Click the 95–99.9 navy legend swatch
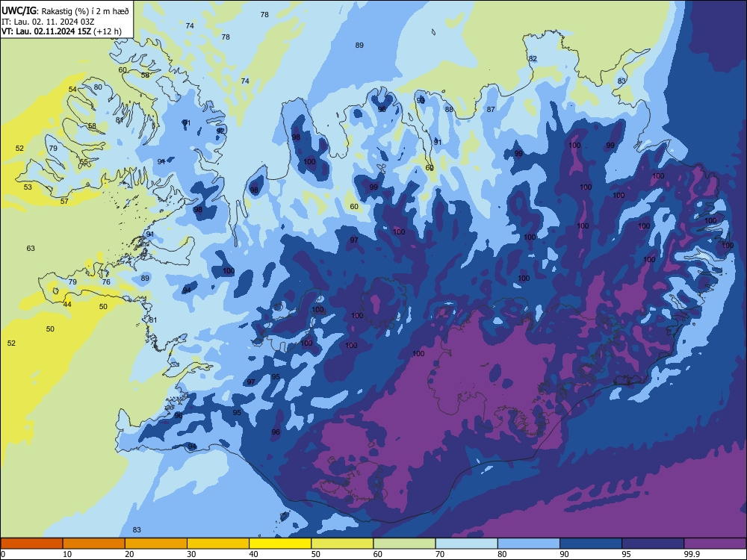The width and height of the screenshot is (747, 560). [653, 544]
